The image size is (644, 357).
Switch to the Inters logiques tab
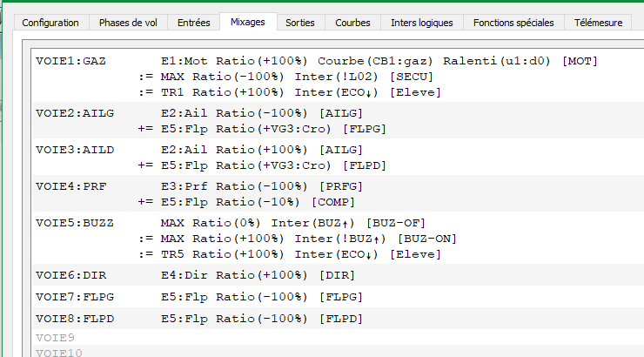tap(422, 23)
